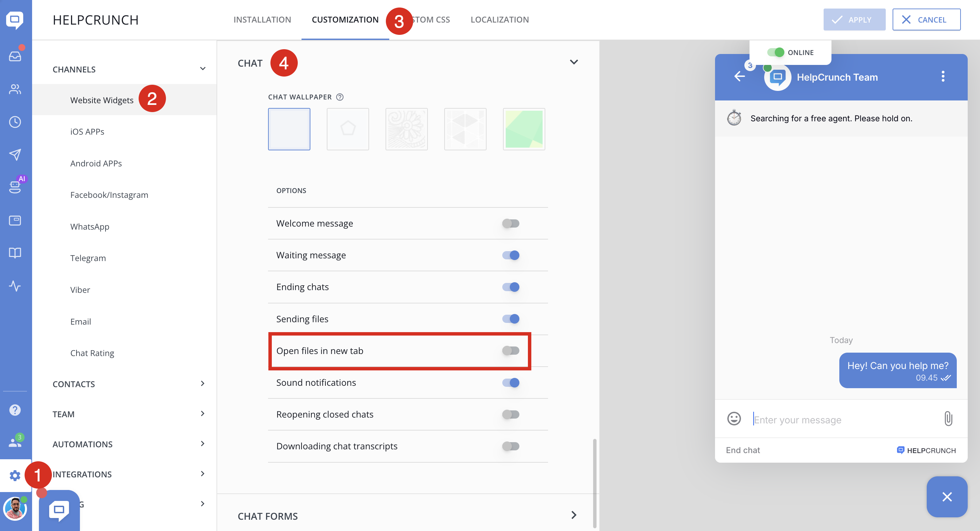
Task: Disable Ending chats switch
Action: 510,287
